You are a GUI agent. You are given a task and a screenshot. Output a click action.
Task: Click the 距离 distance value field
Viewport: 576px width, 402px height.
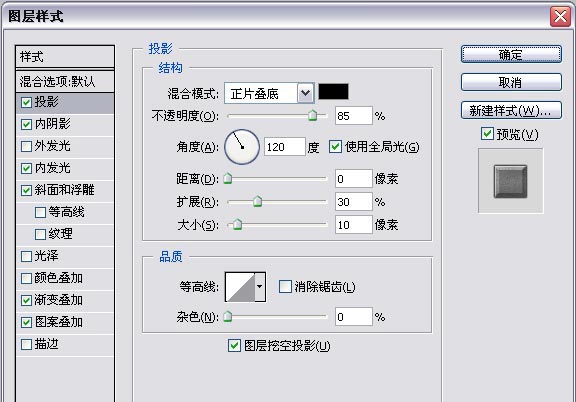point(354,179)
